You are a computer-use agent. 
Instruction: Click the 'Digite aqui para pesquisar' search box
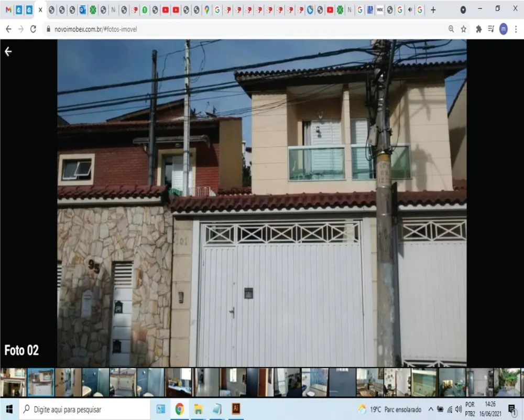point(84,410)
